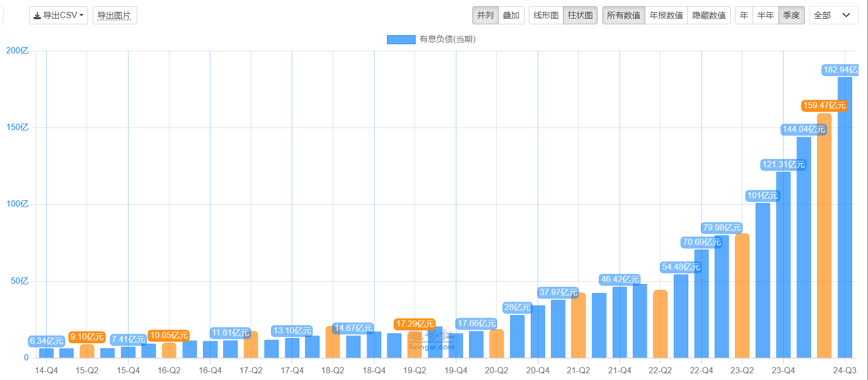Open the 导出CSV download dropdown

coord(59,16)
